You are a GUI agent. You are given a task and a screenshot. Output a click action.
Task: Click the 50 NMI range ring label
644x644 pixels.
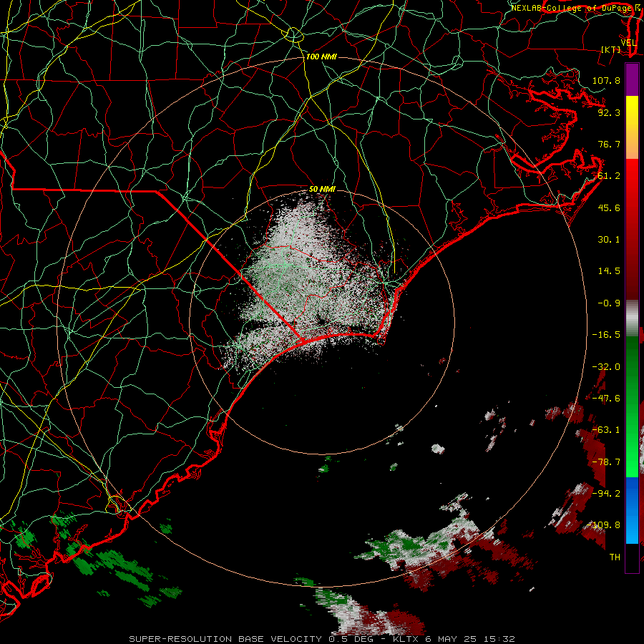click(323, 189)
